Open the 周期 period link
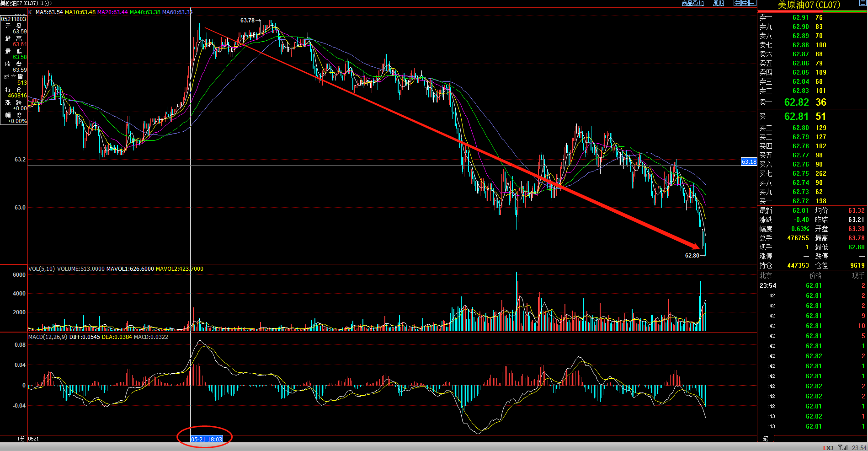Screen dimensions: 868x451 pyautogui.click(x=718, y=3)
